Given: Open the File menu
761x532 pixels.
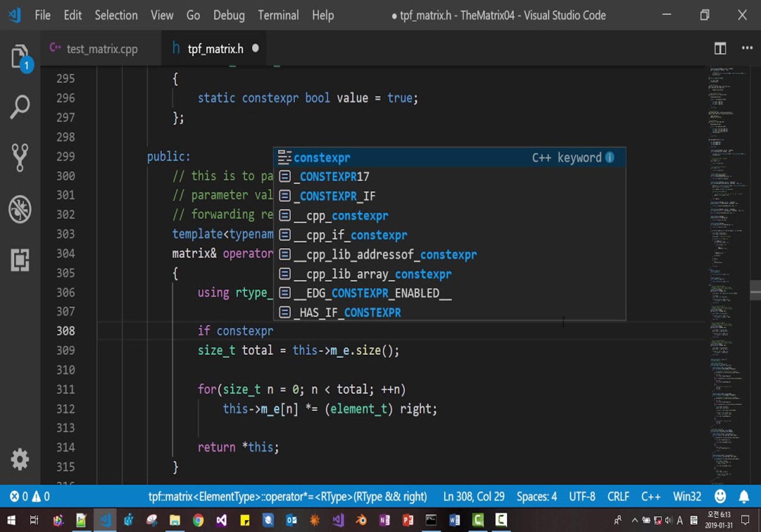Looking at the screenshot, I should coord(42,15).
